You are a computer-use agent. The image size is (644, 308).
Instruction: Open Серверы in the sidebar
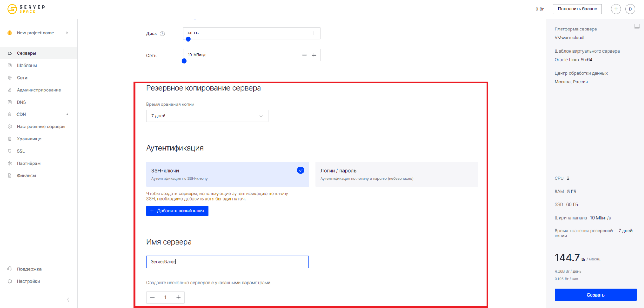coord(39,53)
